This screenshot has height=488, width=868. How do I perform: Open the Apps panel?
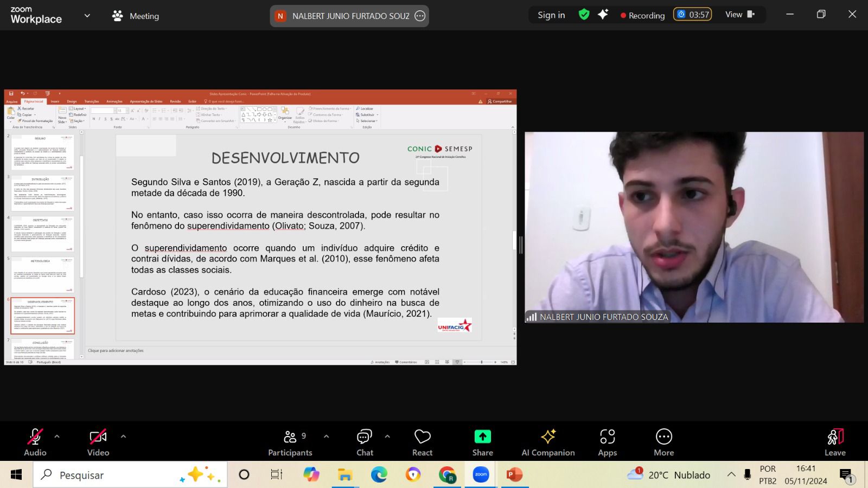(607, 442)
